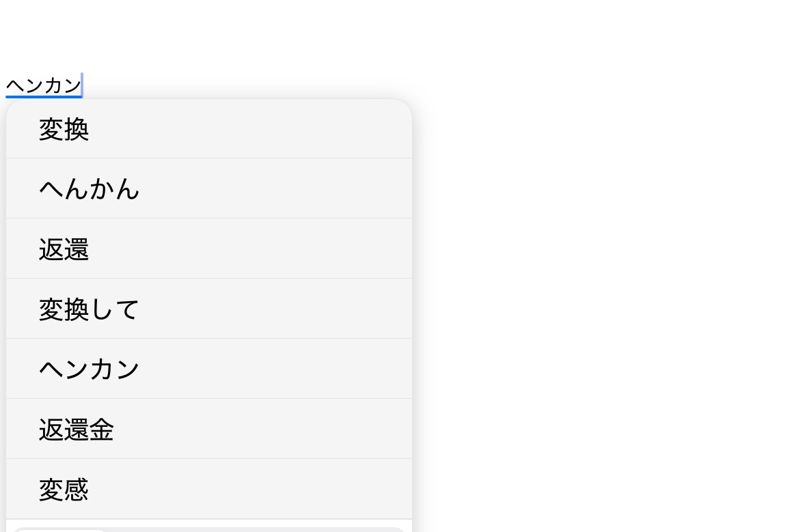
Task: Click the selected segment under the 変感 row
Action: pyautogui.click(x=60, y=530)
